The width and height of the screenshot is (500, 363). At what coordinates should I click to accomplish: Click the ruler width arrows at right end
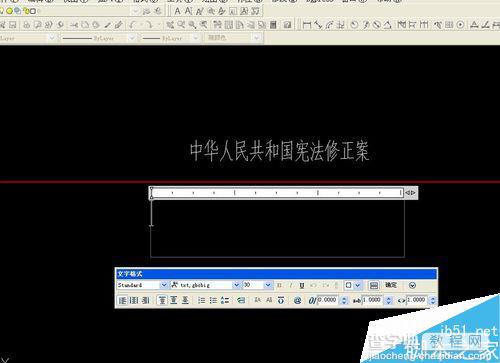(410, 193)
